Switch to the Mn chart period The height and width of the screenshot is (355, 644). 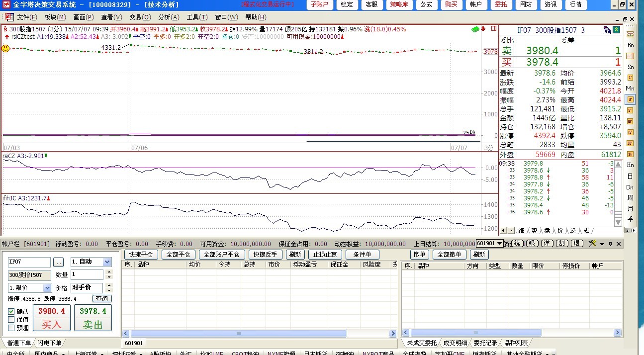pos(630,89)
